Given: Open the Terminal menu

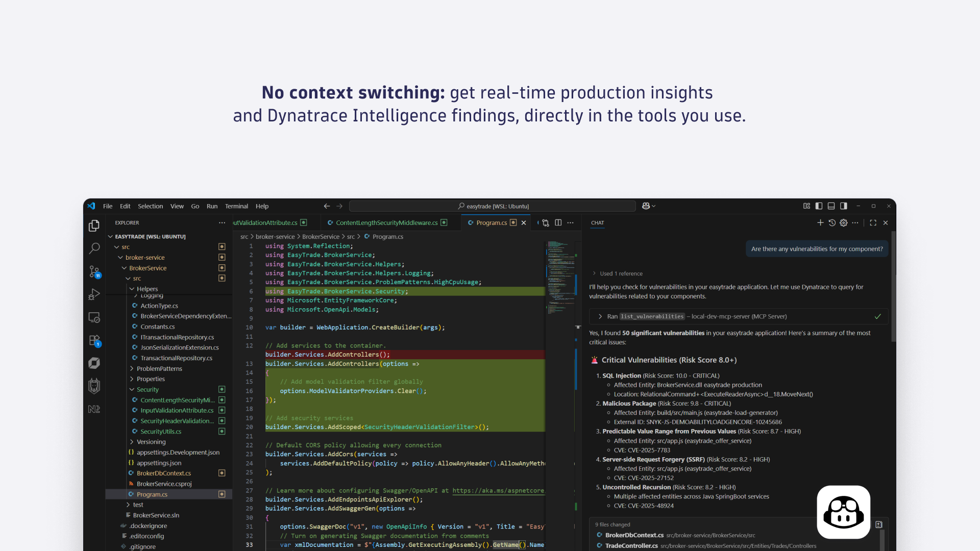Looking at the screenshot, I should [x=236, y=206].
